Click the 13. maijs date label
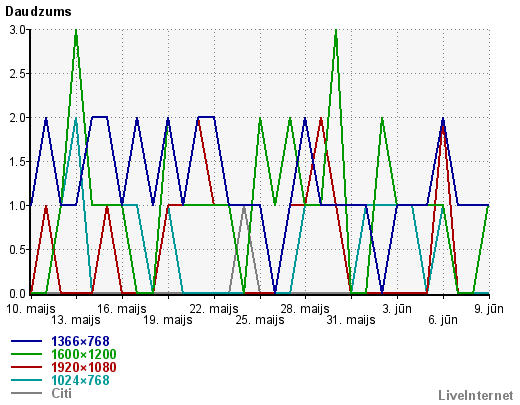This screenshot has height=405, width=520. pyautogui.click(x=76, y=320)
